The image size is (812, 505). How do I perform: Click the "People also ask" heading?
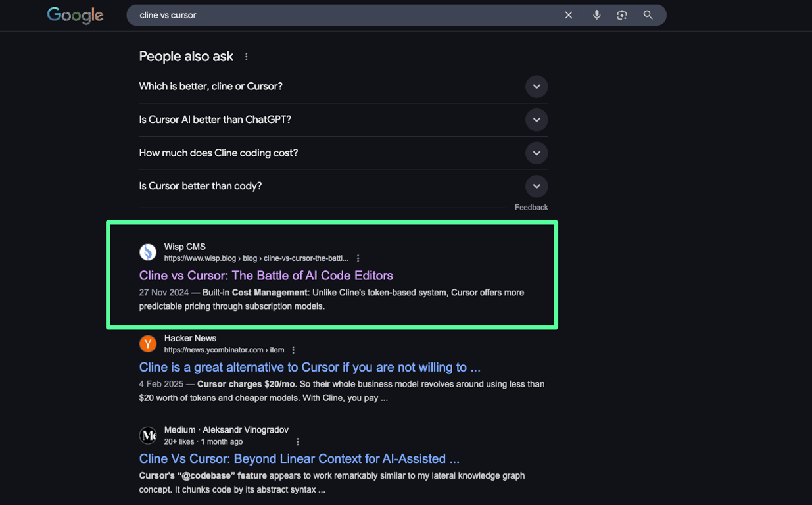(x=186, y=57)
